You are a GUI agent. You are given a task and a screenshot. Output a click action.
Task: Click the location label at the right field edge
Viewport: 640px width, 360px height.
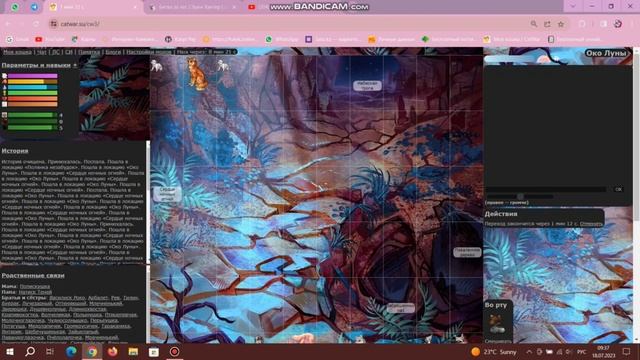click(467, 252)
